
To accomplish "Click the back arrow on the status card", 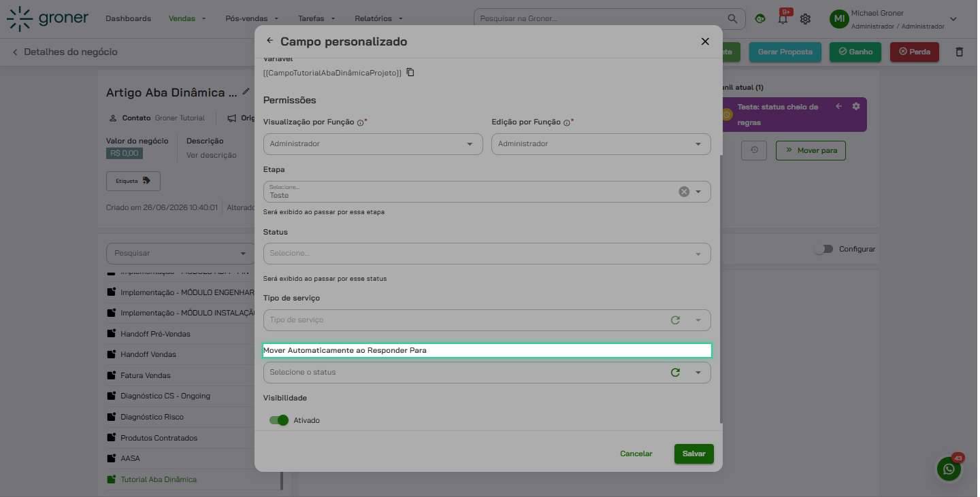I will coord(838,107).
